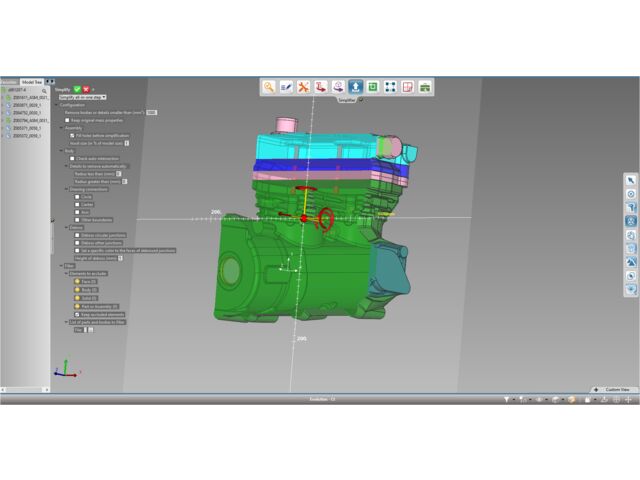Enable Keep original mass properties checkbox
This screenshot has width=640, height=480.
(68, 120)
